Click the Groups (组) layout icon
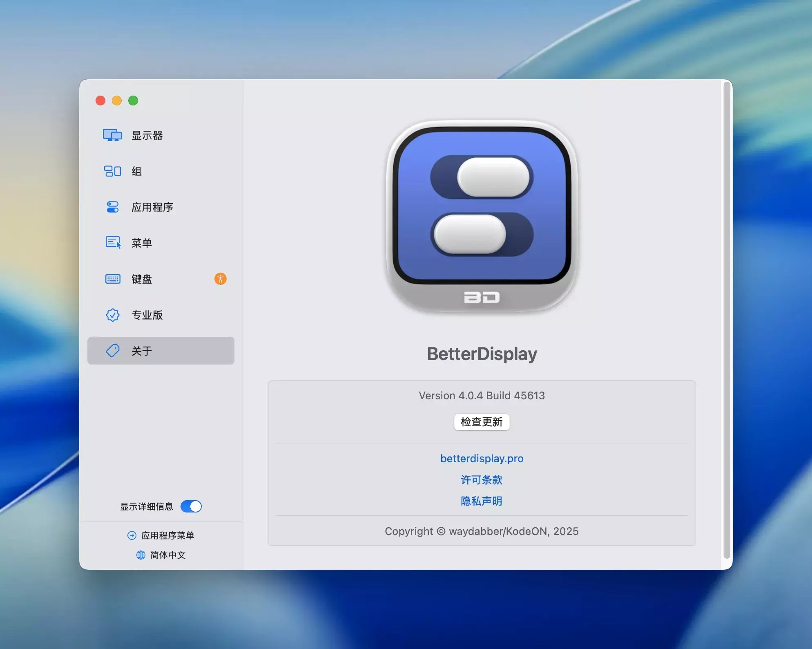Viewport: 812px width, 649px height. point(112,171)
